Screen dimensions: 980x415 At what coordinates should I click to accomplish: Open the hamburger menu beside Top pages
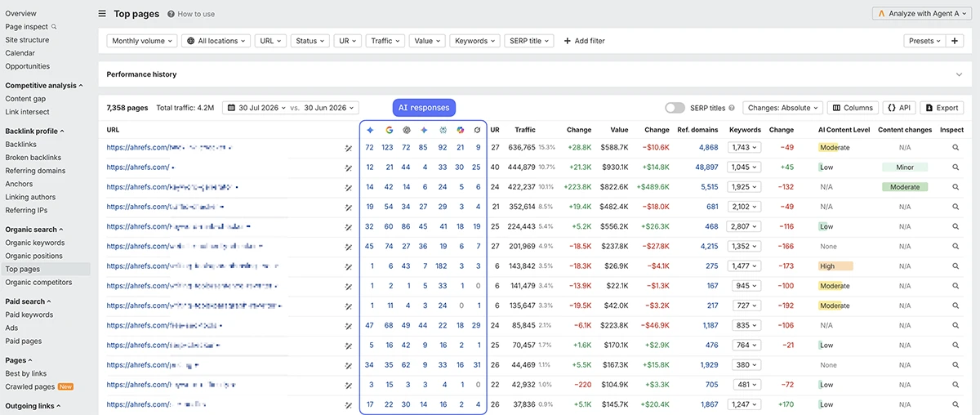tap(102, 14)
